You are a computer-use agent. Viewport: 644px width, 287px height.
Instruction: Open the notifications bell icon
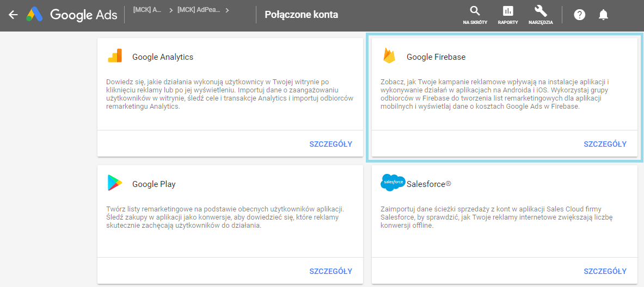point(603,15)
